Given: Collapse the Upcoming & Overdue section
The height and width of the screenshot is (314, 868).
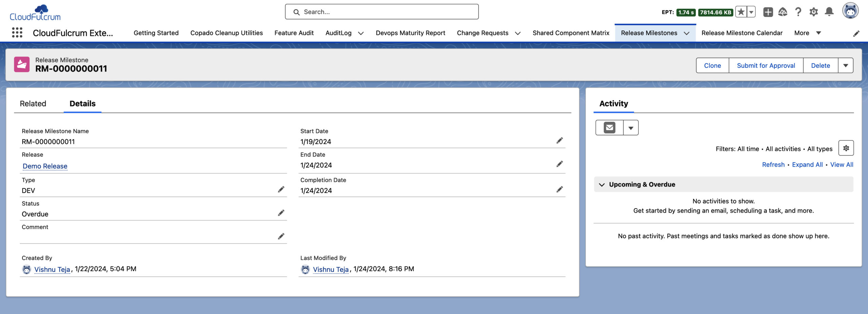Looking at the screenshot, I should point(602,184).
